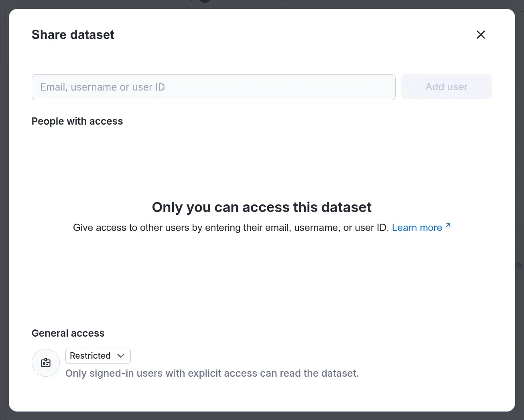
Task: Click the ID-card icon in the access section
Action: tap(45, 363)
